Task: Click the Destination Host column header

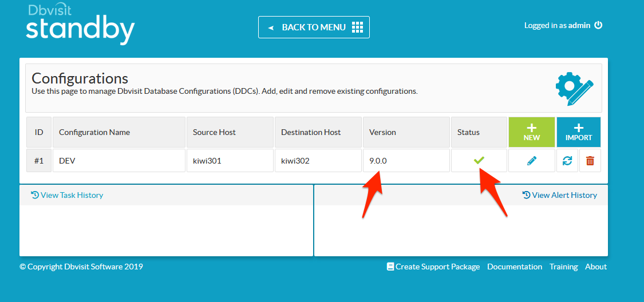Action: [318, 132]
